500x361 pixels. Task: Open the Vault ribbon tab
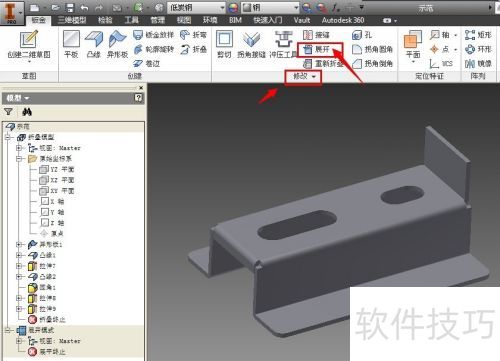(302, 20)
